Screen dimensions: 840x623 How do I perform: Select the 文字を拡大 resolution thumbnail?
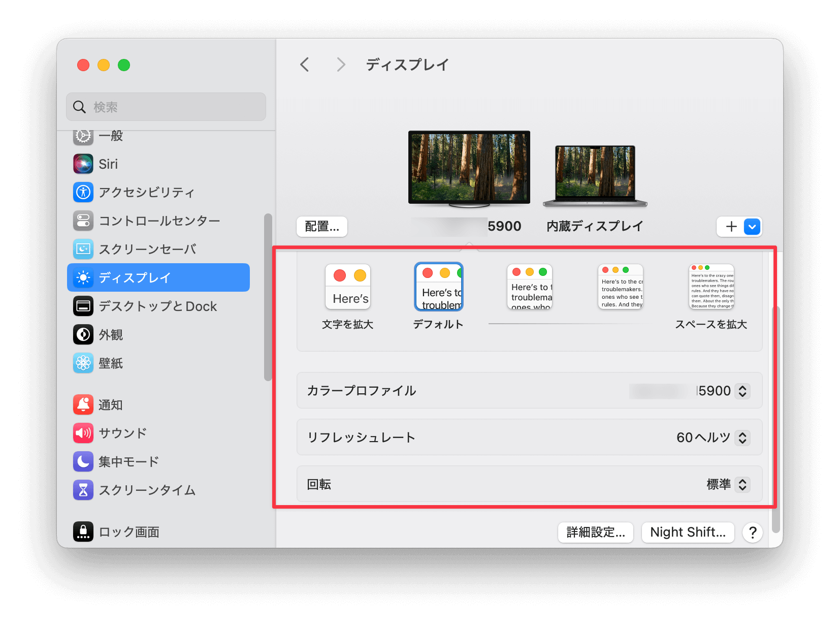click(x=348, y=287)
